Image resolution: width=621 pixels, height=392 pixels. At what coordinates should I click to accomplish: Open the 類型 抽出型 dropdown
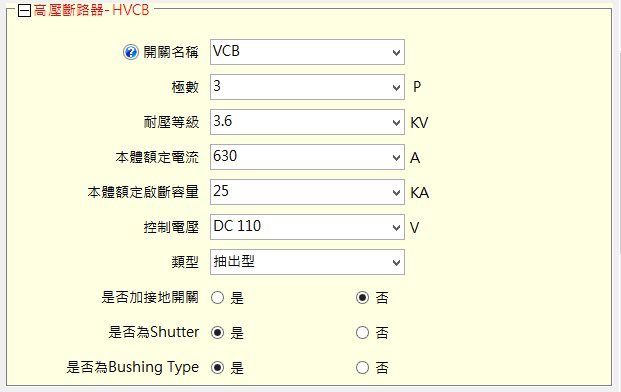tap(307, 262)
